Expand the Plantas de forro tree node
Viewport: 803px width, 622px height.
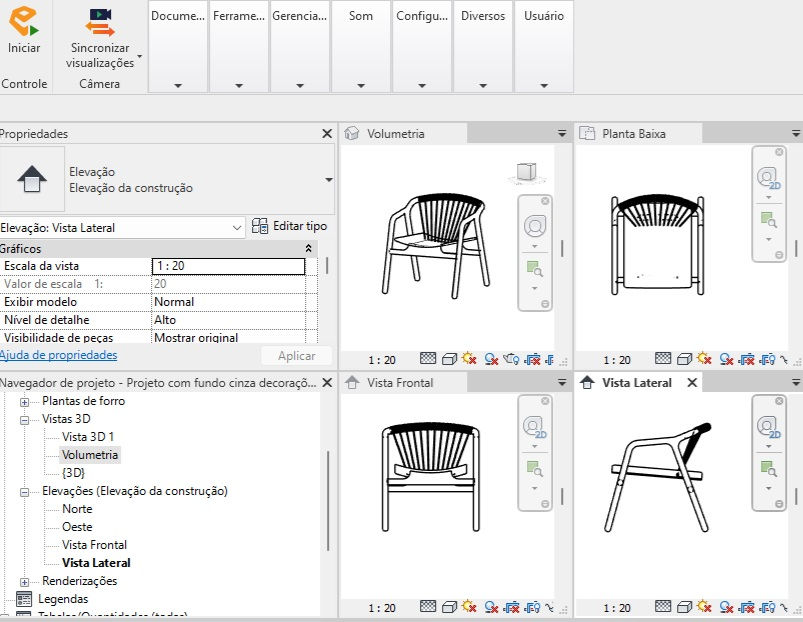click(x=24, y=402)
